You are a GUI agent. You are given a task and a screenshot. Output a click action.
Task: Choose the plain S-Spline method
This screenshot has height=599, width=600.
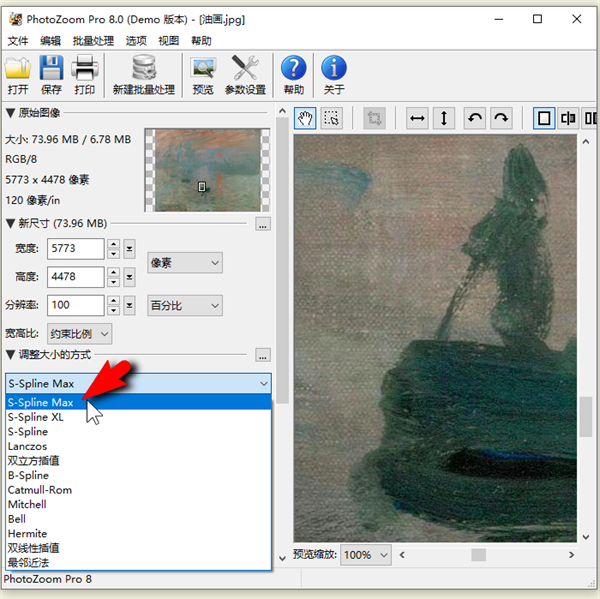pos(139,431)
